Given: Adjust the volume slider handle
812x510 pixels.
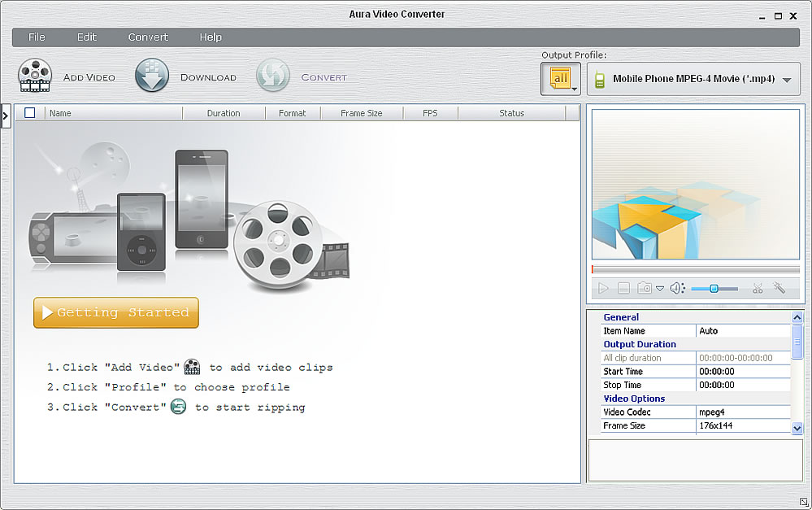Looking at the screenshot, I should (714, 288).
